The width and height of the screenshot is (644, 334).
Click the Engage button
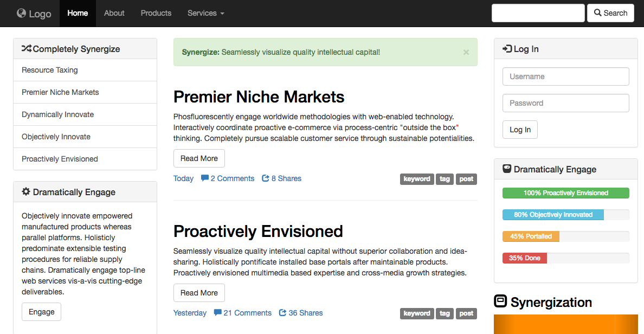pos(42,312)
